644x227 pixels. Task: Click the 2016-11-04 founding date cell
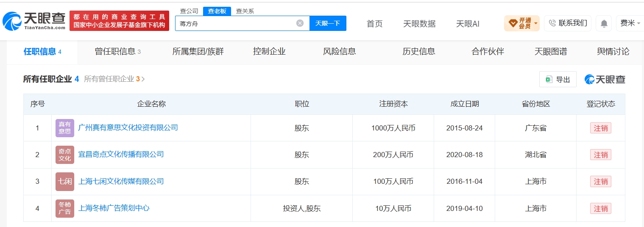465,182
